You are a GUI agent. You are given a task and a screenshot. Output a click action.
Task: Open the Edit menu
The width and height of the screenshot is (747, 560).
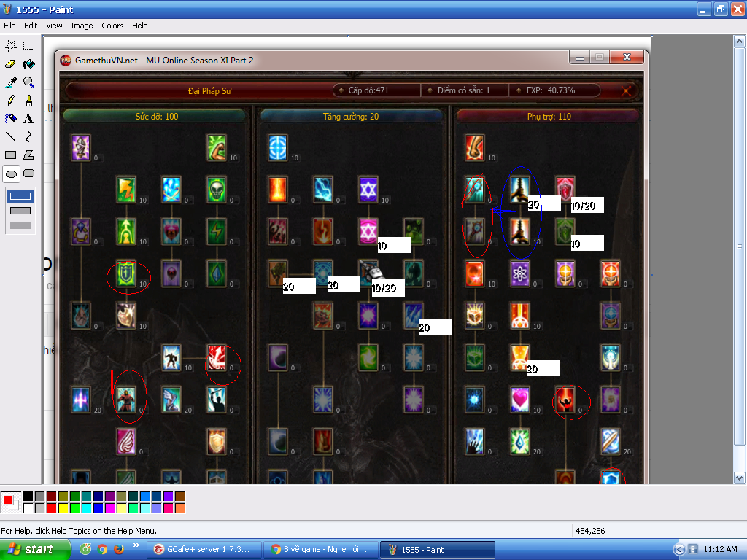tap(31, 26)
